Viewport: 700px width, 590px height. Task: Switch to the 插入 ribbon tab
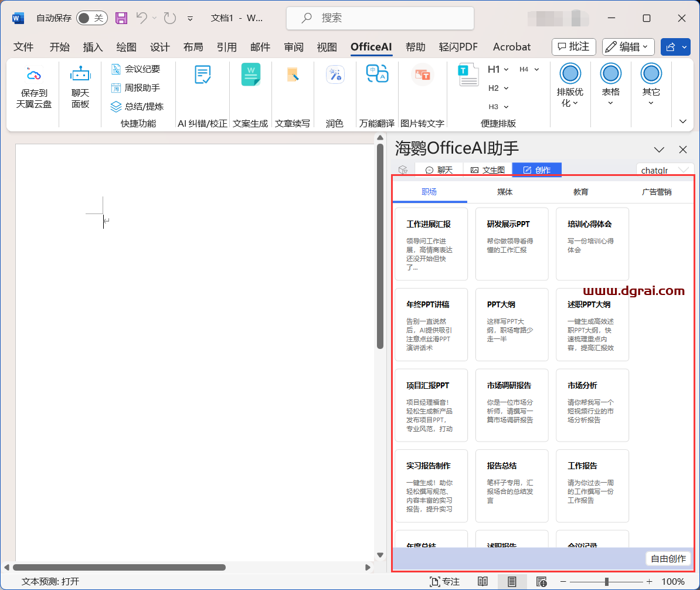pyautogui.click(x=93, y=47)
